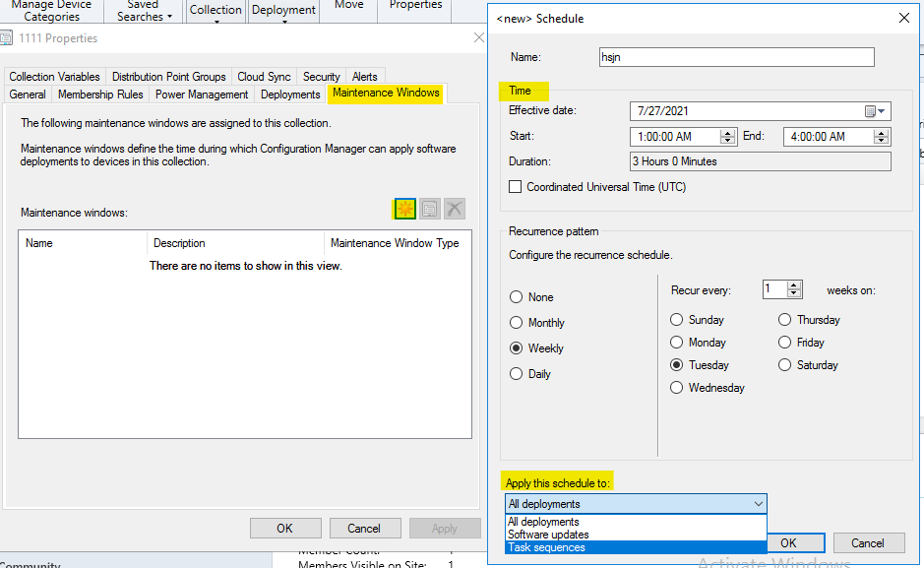Open the Saved Searches ribbon dropdown
924x568 pixels.
click(145, 11)
